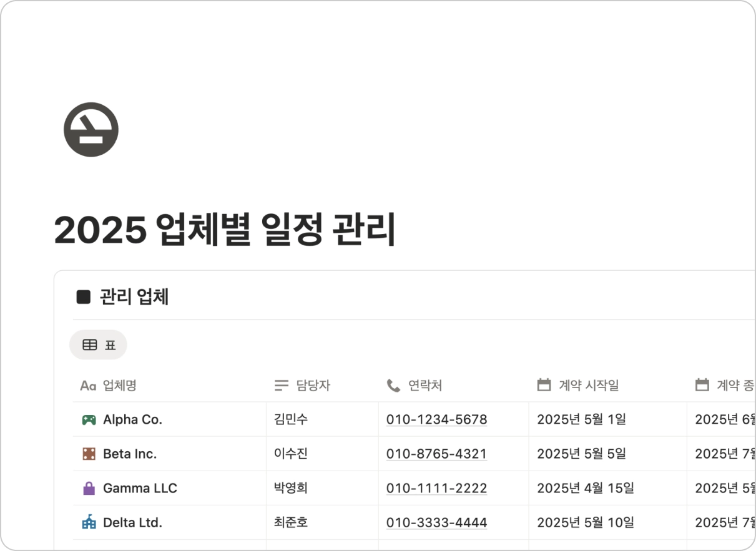Viewport: 756px width, 551px height.
Task: Switch to the 표 table view tab
Action: coord(99,344)
